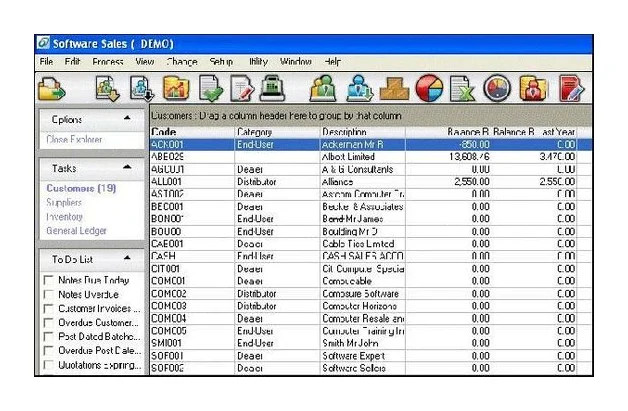Tick the Notes Due Today checkbox
This screenshot has height=411, width=628.
tap(48, 280)
